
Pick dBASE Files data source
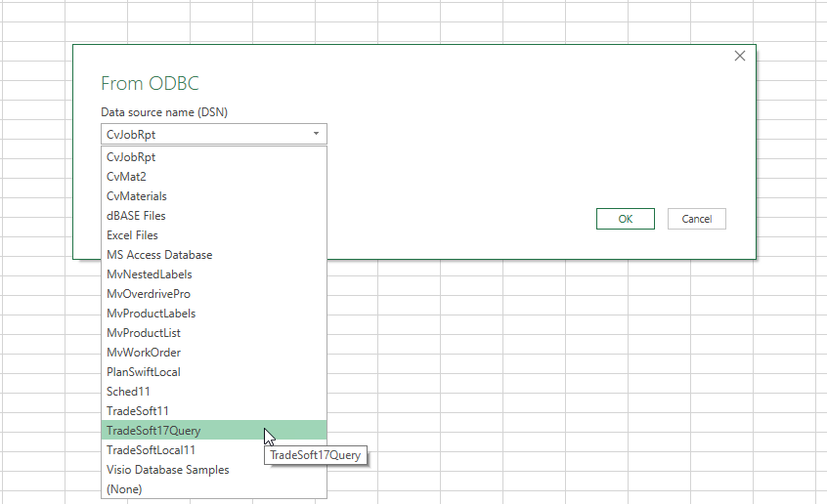[136, 215]
